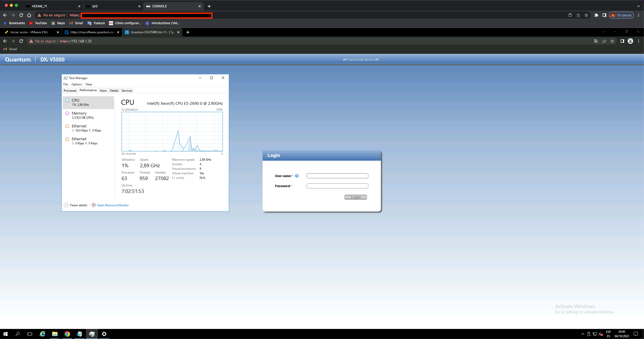Bookmark 192.168.1.25 page with star
Viewport: 644px width, 339px height.
[612, 41]
